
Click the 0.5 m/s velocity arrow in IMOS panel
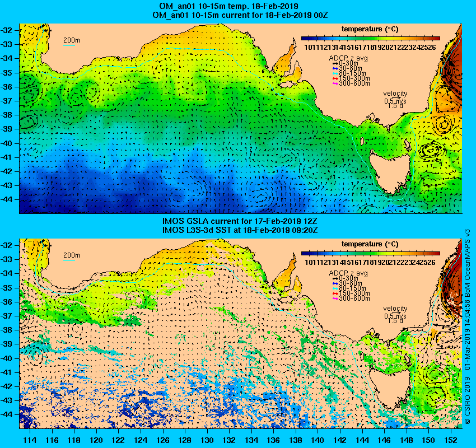pos(395,312)
